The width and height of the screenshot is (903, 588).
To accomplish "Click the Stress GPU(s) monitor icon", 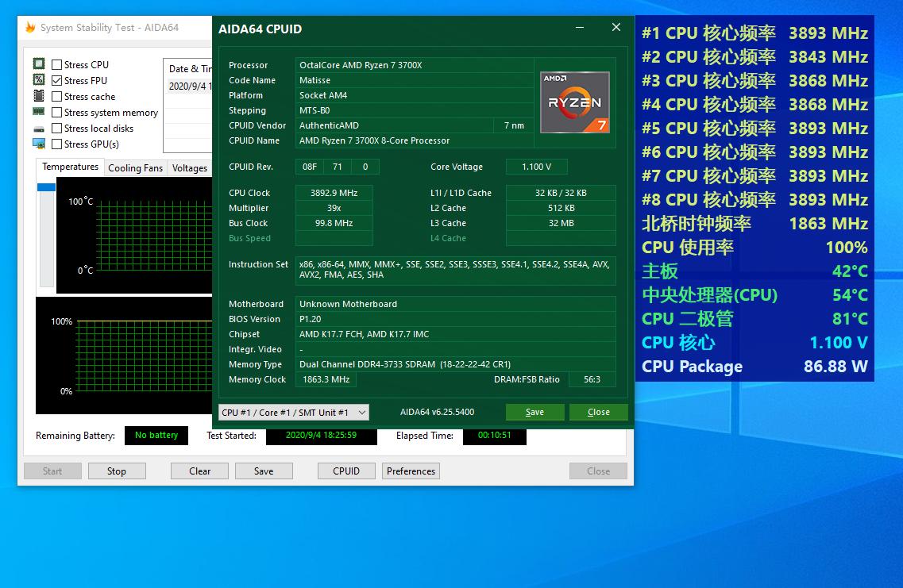I will pyautogui.click(x=37, y=144).
